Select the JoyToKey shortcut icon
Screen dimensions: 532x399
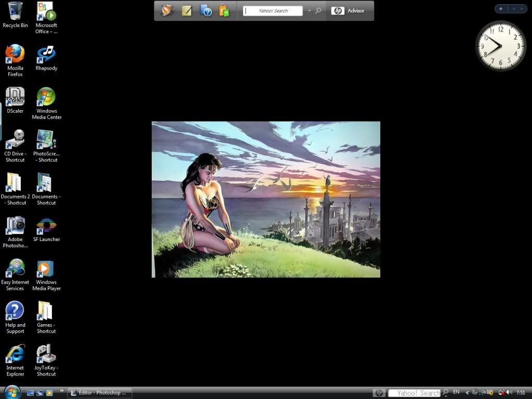(46, 361)
